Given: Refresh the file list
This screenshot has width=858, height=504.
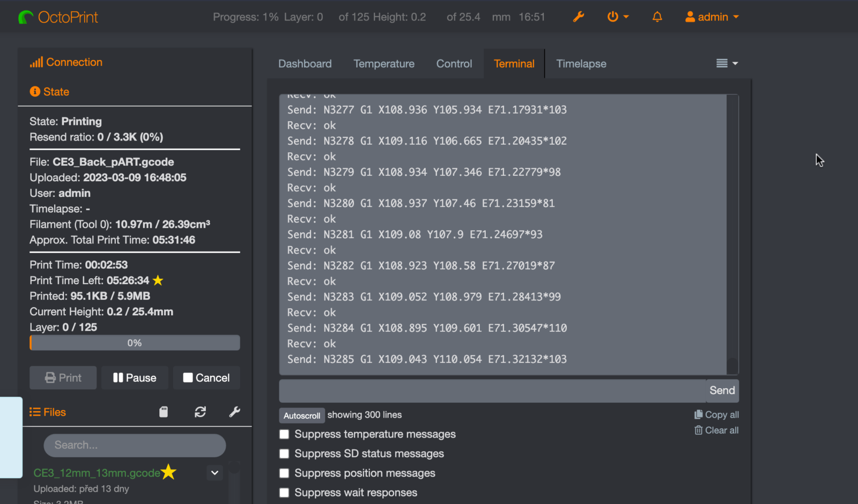Looking at the screenshot, I should (x=200, y=412).
